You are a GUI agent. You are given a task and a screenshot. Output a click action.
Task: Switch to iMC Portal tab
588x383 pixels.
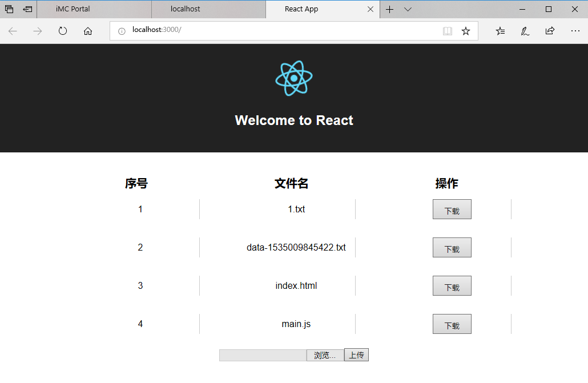tap(94, 9)
